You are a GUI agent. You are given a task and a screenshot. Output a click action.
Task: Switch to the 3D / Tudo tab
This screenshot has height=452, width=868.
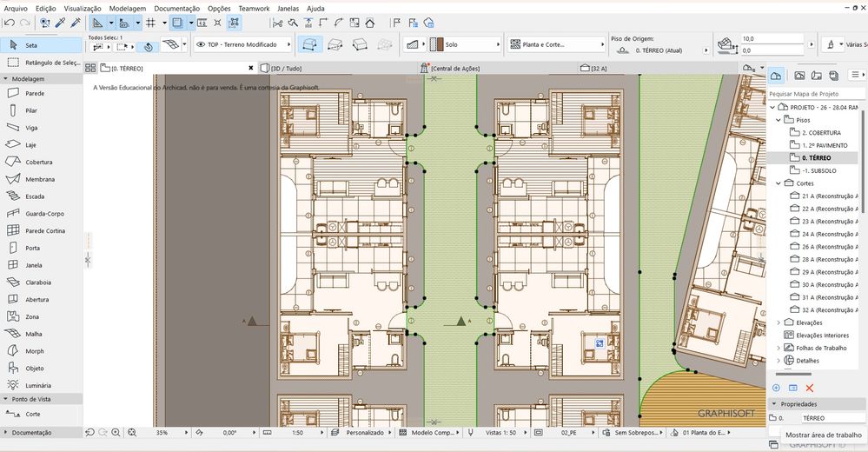[287, 68]
